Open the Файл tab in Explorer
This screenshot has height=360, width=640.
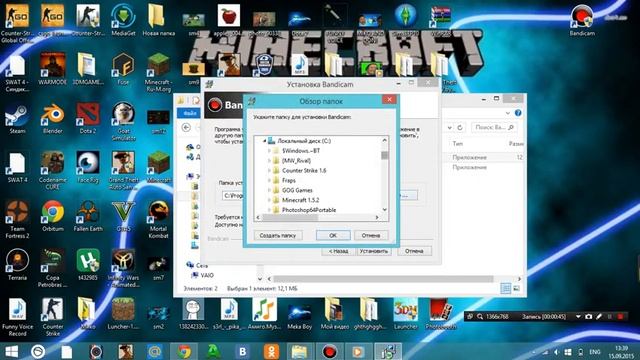click(x=189, y=113)
